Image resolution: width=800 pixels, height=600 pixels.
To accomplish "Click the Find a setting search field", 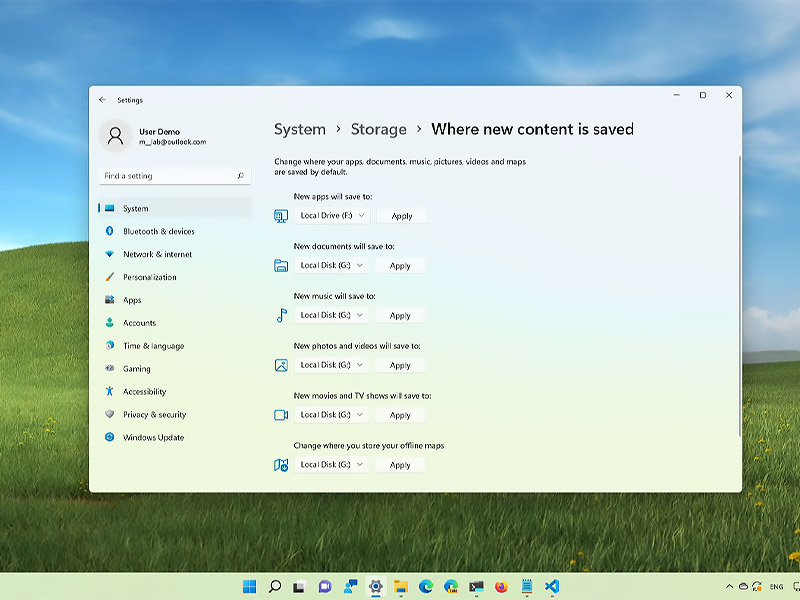I will coord(174,176).
